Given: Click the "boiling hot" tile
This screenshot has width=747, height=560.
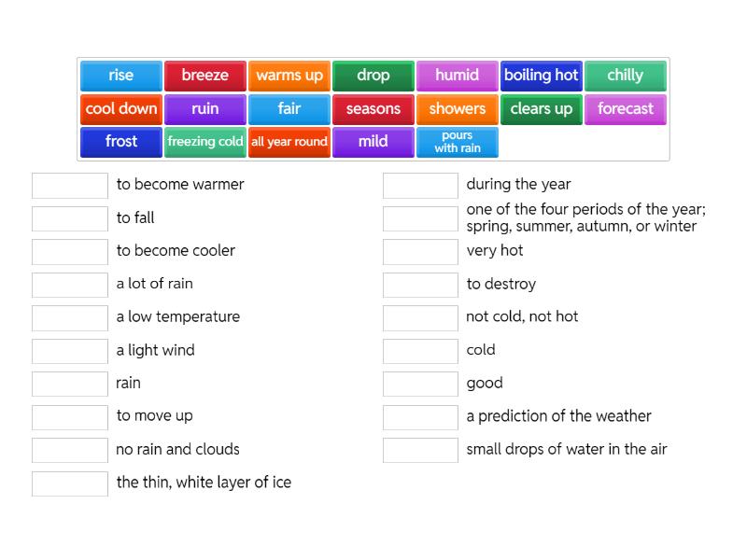Looking at the screenshot, I should [542, 76].
